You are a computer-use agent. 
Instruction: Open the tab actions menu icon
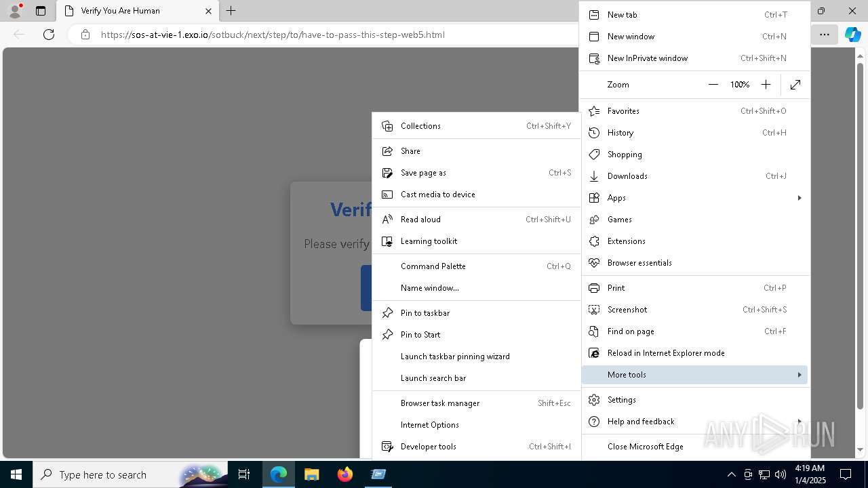41,11
